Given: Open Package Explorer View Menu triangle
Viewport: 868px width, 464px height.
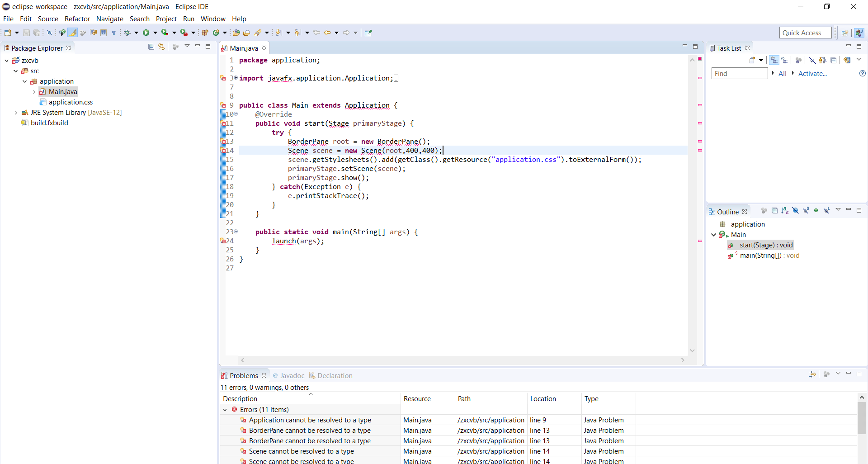Looking at the screenshot, I should coord(187,46).
